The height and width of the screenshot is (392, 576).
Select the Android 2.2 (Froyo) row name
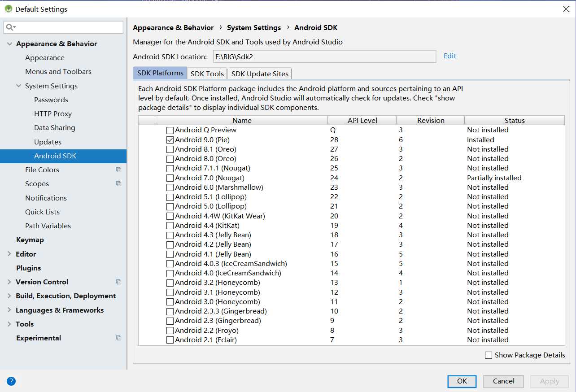pyautogui.click(x=207, y=331)
